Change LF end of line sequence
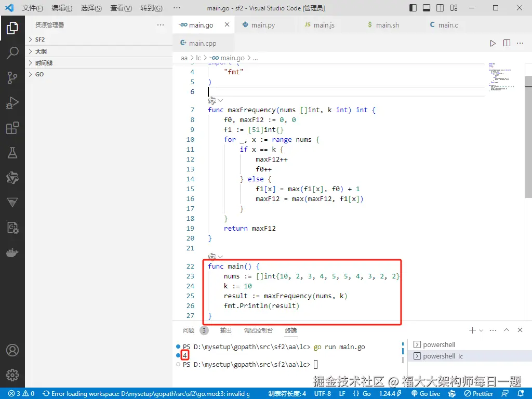 click(342, 394)
